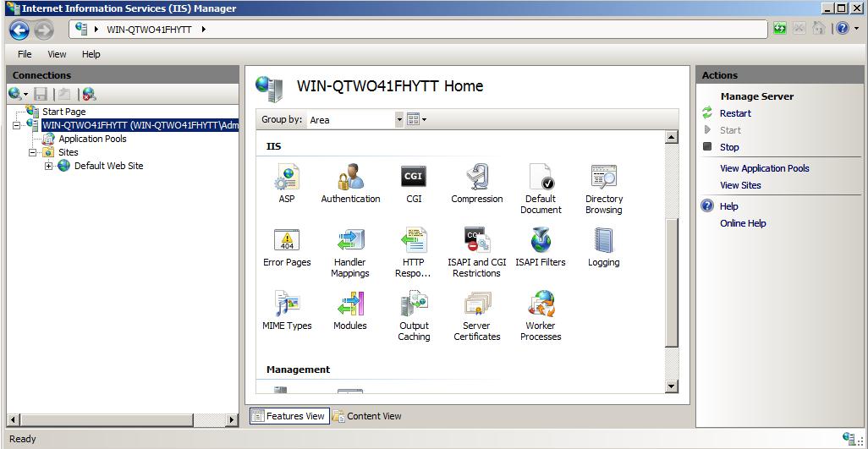The height and width of the screenshot is (449, 868).
Task: Click feature list scroll up arrow
Action: pos(672,137)
